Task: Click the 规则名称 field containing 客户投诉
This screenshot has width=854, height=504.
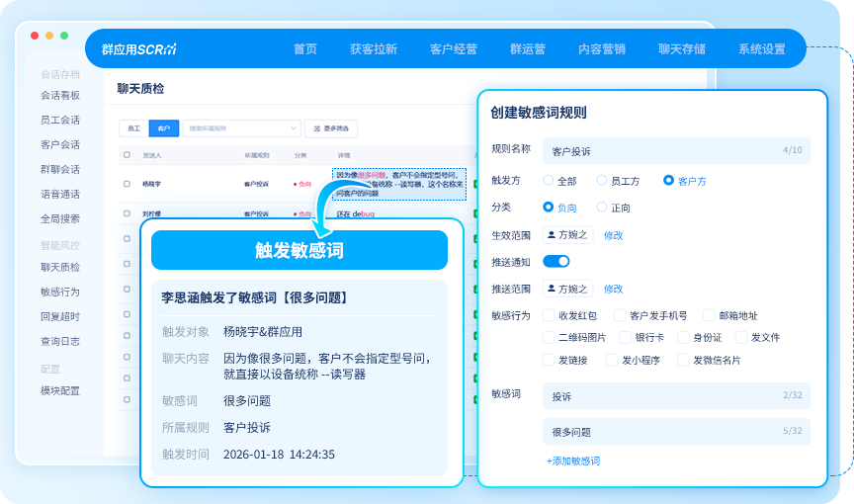Action: click(676, 151)
